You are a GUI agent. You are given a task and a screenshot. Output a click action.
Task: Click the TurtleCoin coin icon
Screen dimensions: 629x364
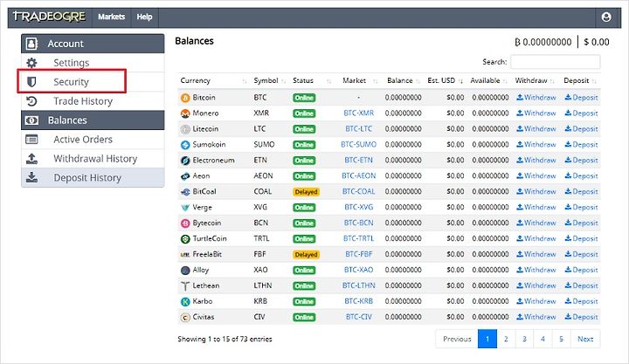click(x=185, y=239)
